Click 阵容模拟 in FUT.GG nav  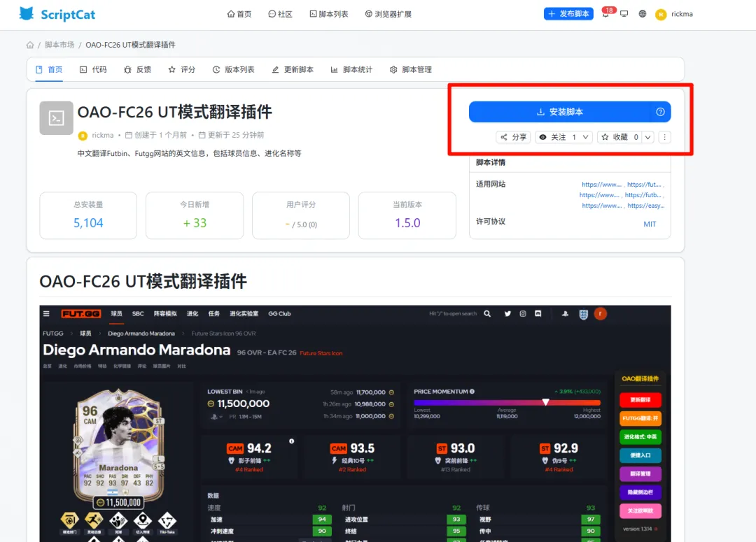click(x=165, y=313)
